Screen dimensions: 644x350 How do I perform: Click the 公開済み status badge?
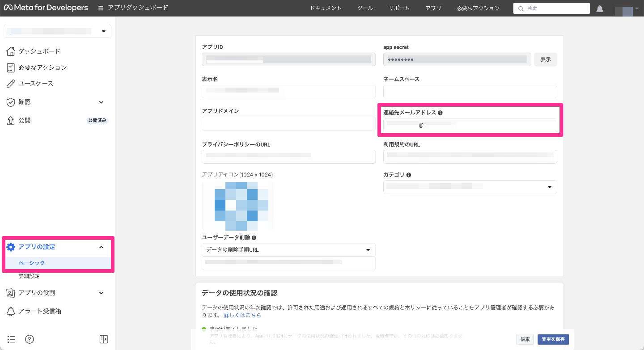pyautogui.click(x=97, y=120)
